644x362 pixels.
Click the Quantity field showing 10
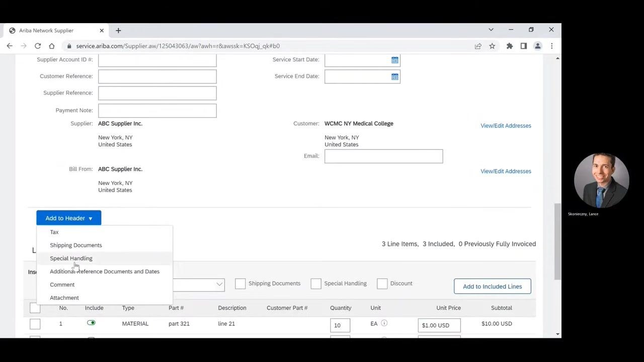tap(340, 325)
